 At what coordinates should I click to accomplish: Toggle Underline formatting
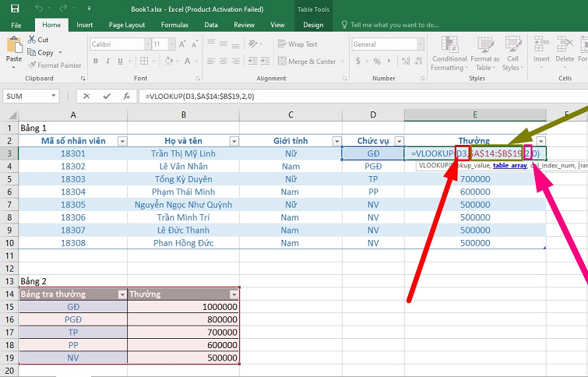(120, 61)
